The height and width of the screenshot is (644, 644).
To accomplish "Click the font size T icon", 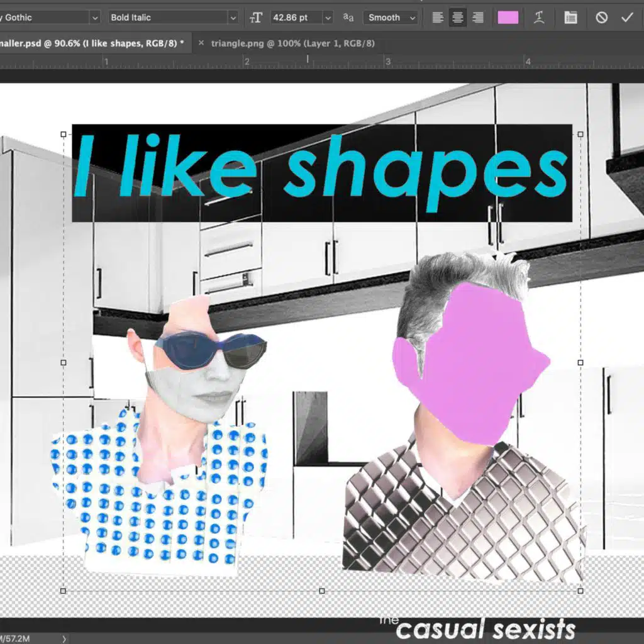I will (256, 18).
